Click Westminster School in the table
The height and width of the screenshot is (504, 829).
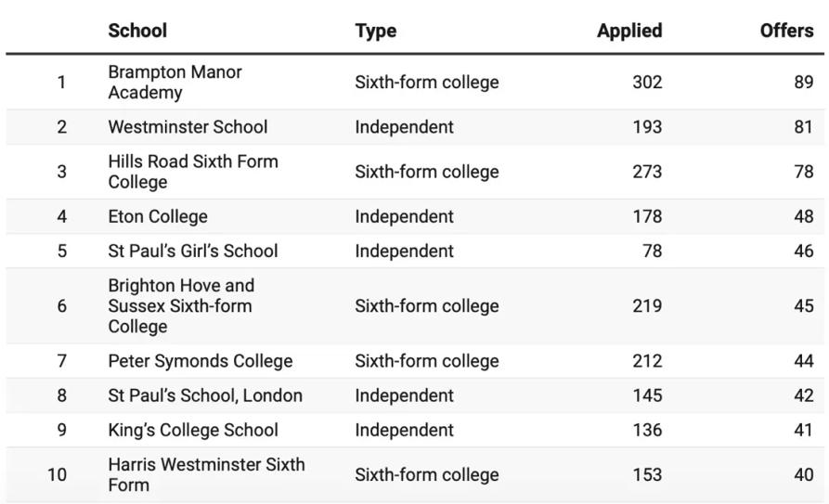click(188, 127)
